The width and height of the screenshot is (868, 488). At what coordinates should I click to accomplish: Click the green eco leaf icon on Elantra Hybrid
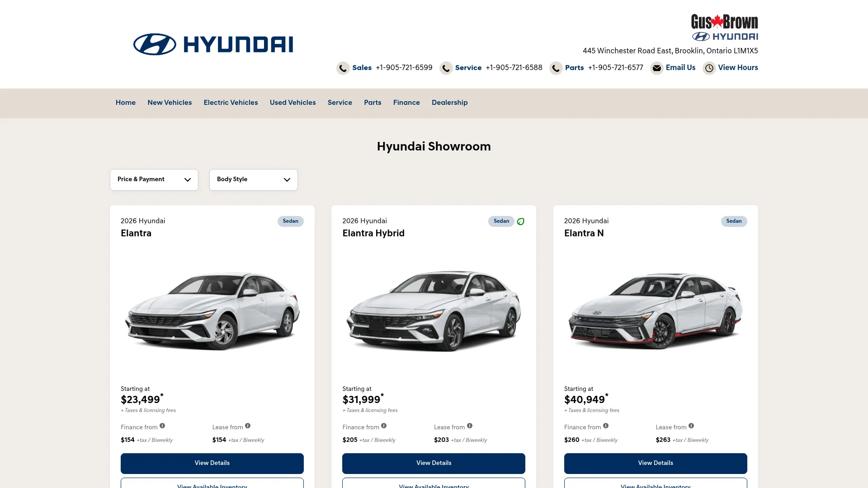521,221
